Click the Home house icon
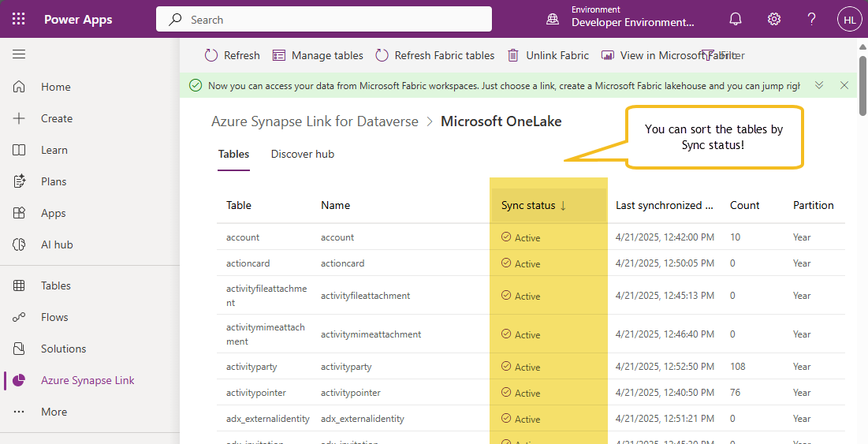The image size is (868, 444). 19,87
